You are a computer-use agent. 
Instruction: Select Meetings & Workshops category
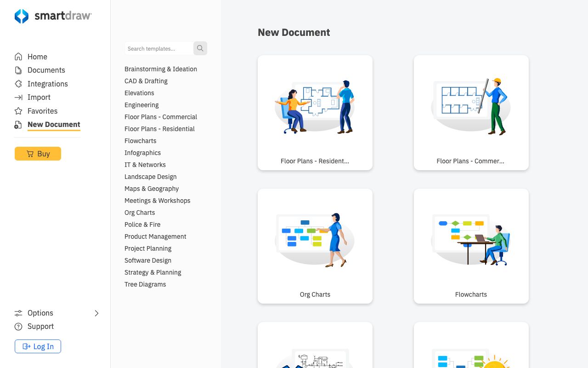tap(158, 201)
